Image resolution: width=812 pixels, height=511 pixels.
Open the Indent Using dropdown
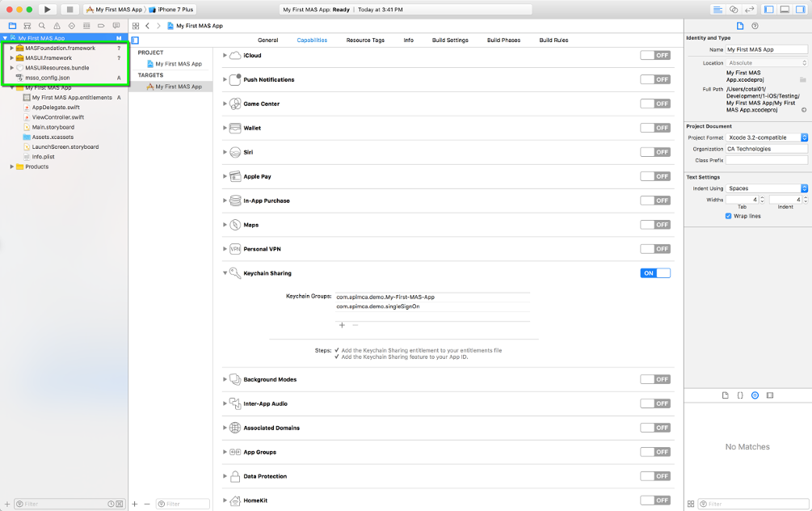(x=767, y=188)
